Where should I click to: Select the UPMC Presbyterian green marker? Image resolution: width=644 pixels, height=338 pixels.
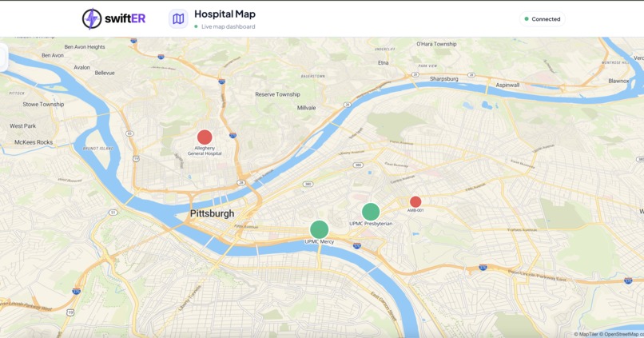click(371, 212)
